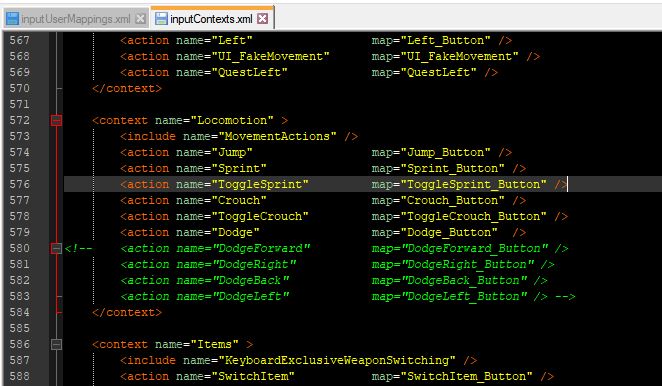This screenshot has height=386, width=662.
Task: Click the commented "DodgeForward" action name
Action: click(x=261, y=248)
